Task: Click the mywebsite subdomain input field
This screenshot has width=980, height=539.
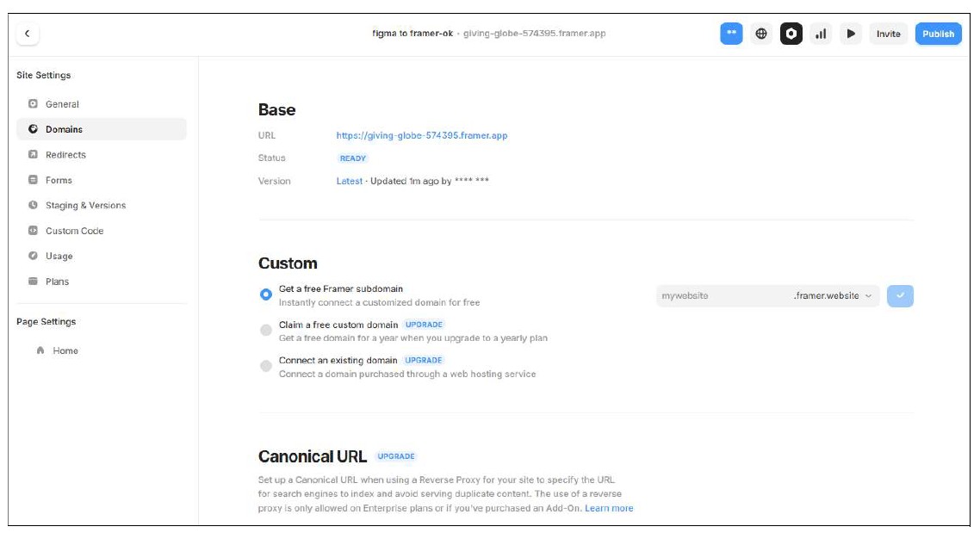Action: 719,296
